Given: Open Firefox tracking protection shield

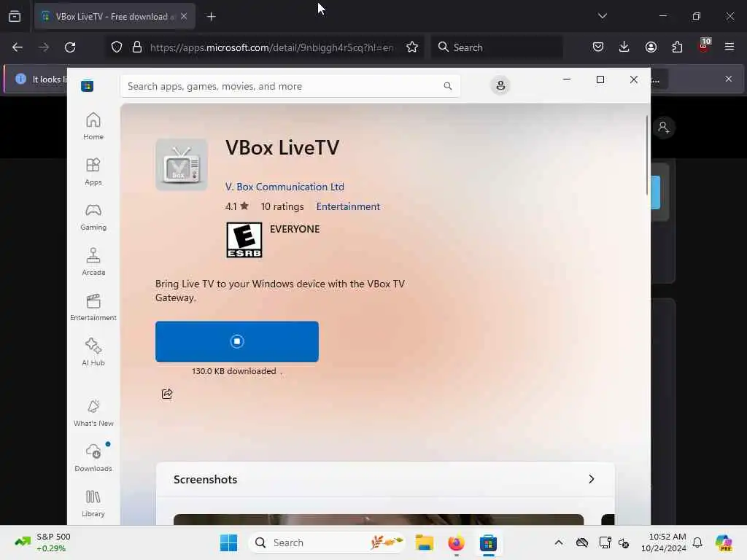Looking at the screenshot, I should tap(117, 47).
